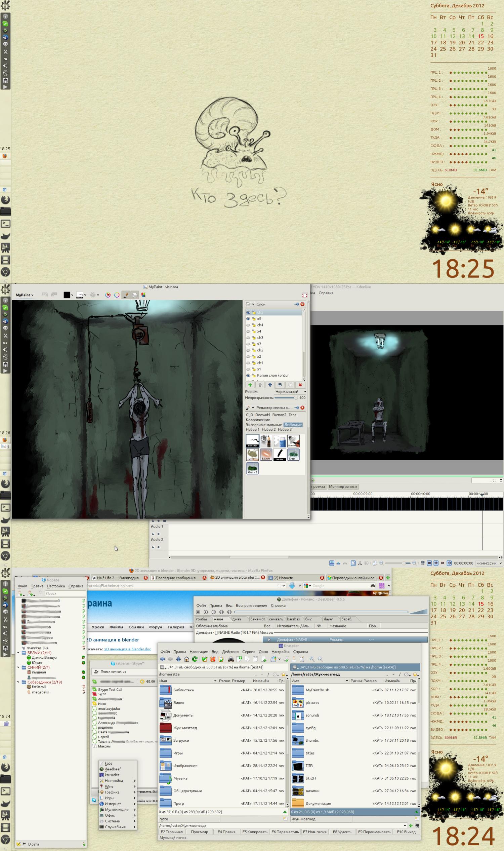
Task: Open 'Воспроизведение' menu in DeaDBeeF
Action: (x=251, y=605)
